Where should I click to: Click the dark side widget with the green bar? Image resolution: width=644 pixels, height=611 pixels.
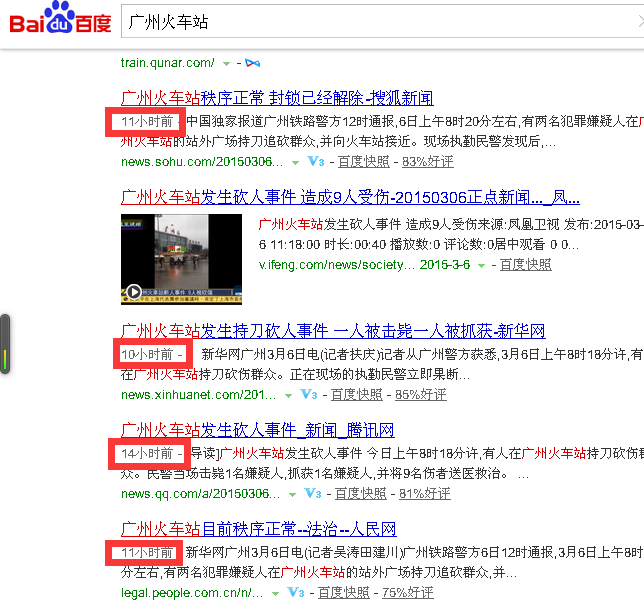tap(5, 344)
